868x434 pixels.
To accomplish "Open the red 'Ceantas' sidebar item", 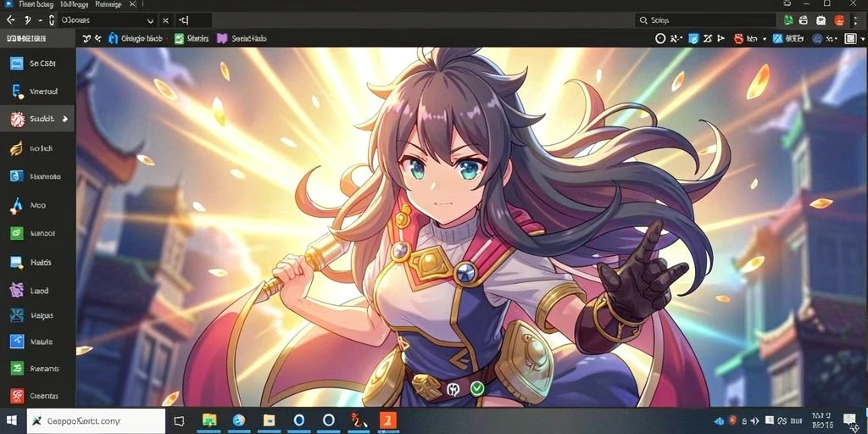I will [x=37, y=395].
